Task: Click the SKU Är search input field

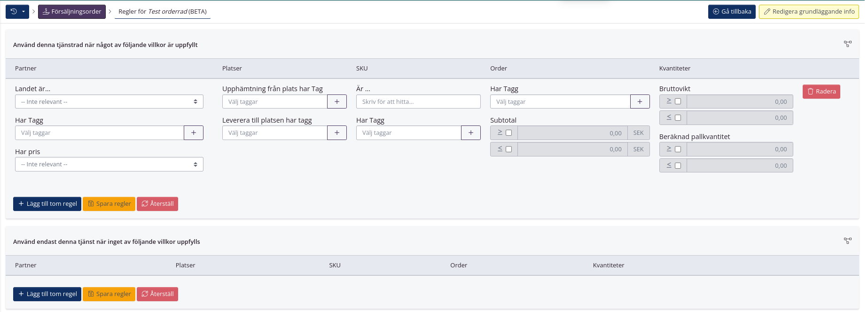Action: pos(418,102)
